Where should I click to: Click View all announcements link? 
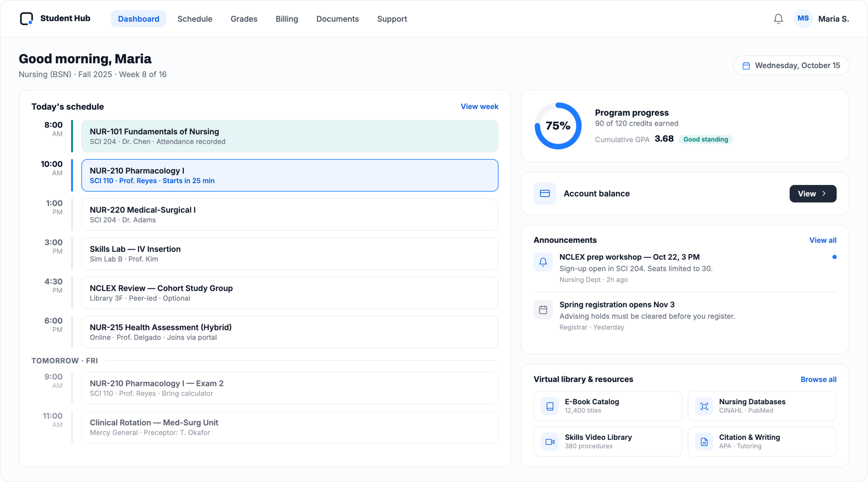pos(822,240)
